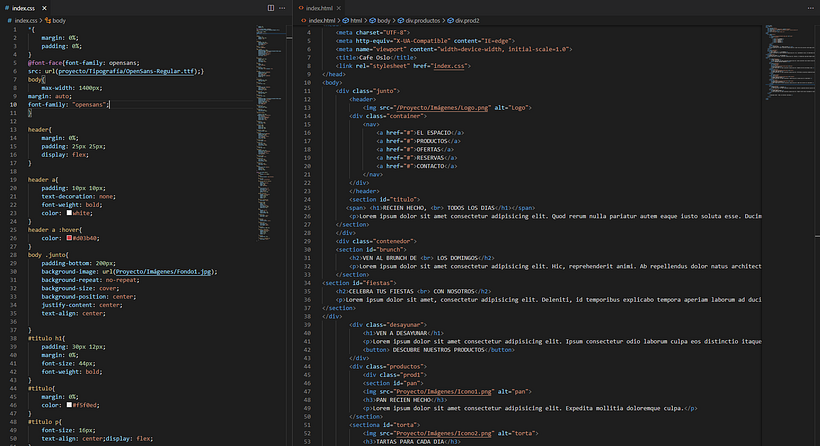820x446 pixels.
Task: Follow the Fondo1.jpg background image link
Action: [164, 271]
